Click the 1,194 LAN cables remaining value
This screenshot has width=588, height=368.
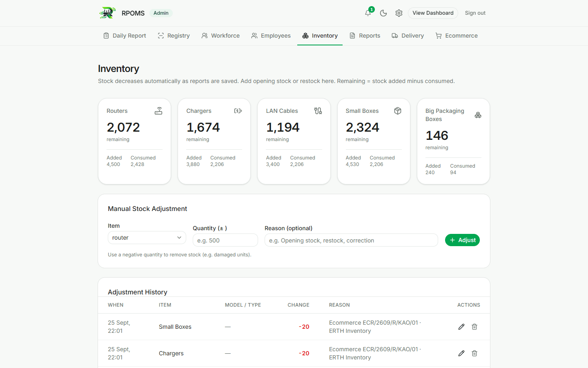(283, 127)
